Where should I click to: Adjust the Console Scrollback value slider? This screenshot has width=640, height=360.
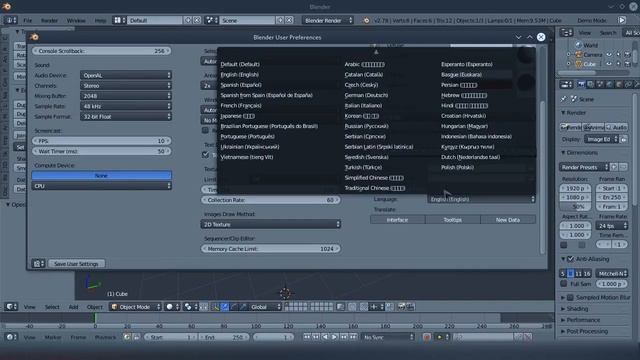coord(102,51)
